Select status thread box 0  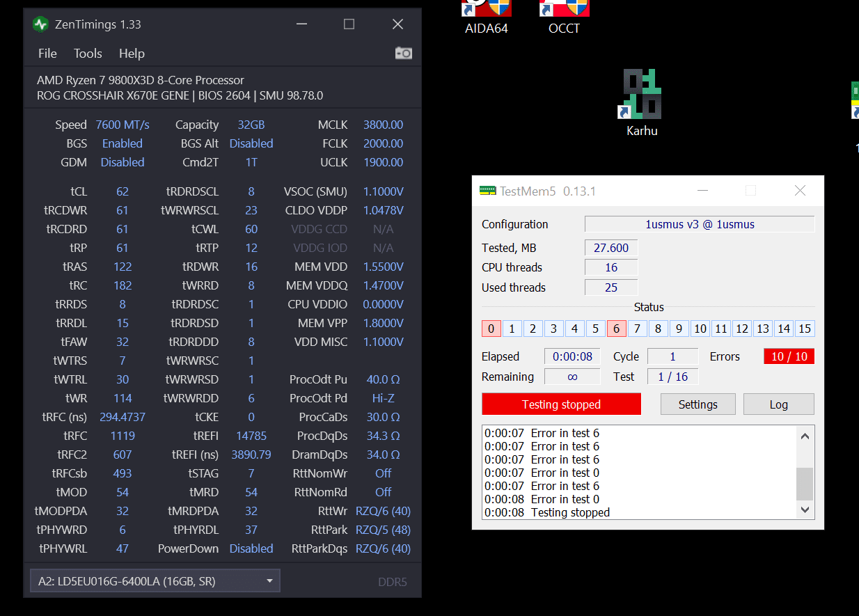click(491, 329)
